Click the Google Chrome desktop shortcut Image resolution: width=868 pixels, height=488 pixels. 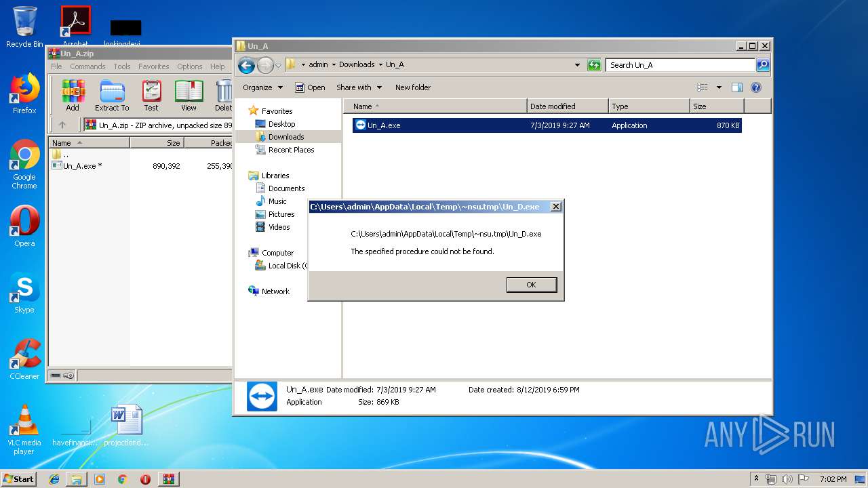(24, 164)
